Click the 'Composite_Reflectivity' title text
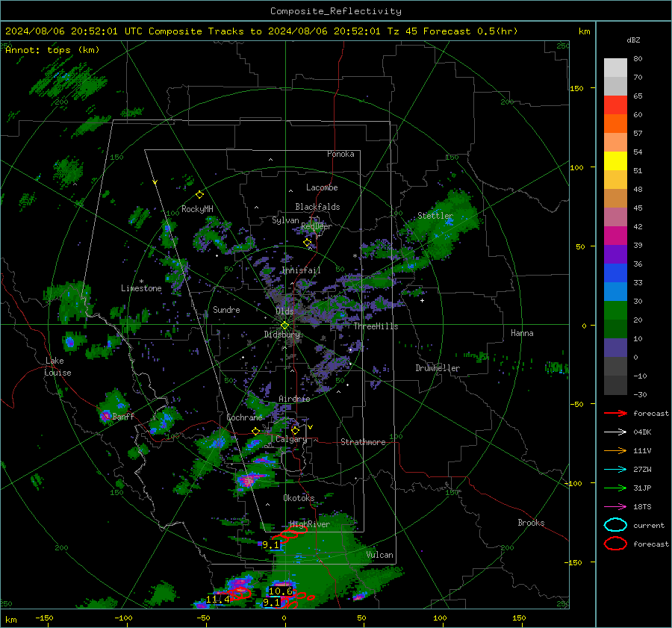 tap(336, 11)
